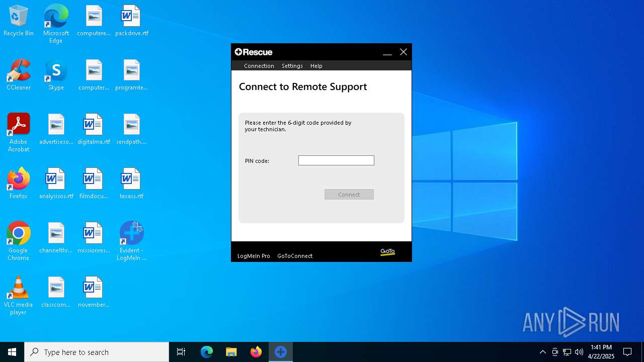This screenshot has height=362, width=644.
Task: Open the Settings menu in Rescue
Action: [292, 66]
